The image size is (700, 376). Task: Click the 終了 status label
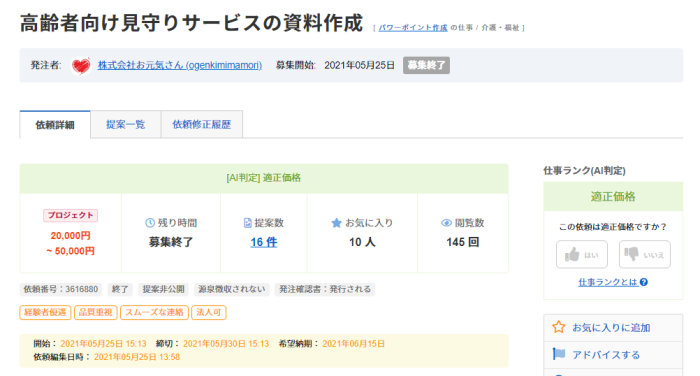120,289
